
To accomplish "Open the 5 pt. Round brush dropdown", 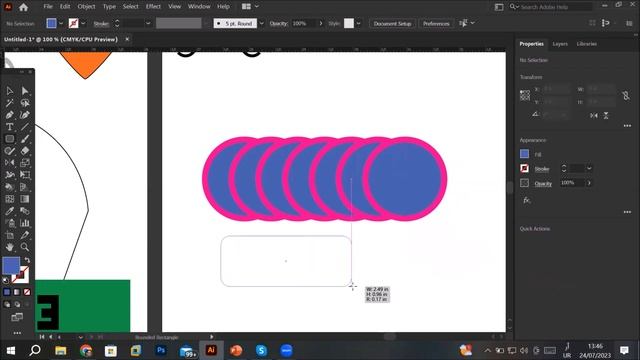I will click(x=261, y=24).
